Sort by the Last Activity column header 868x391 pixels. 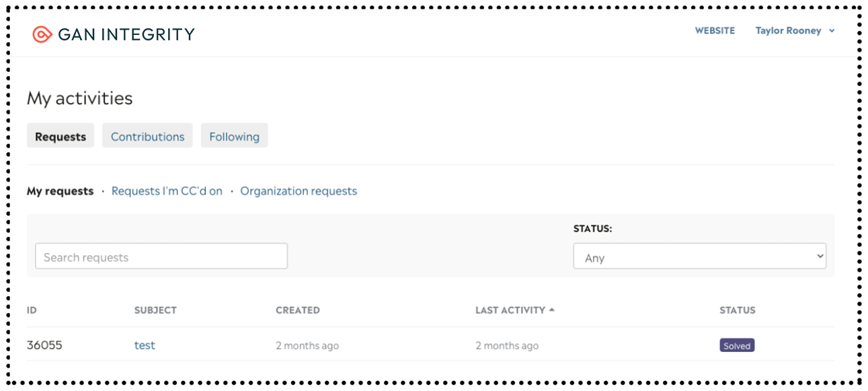(510, 310)
